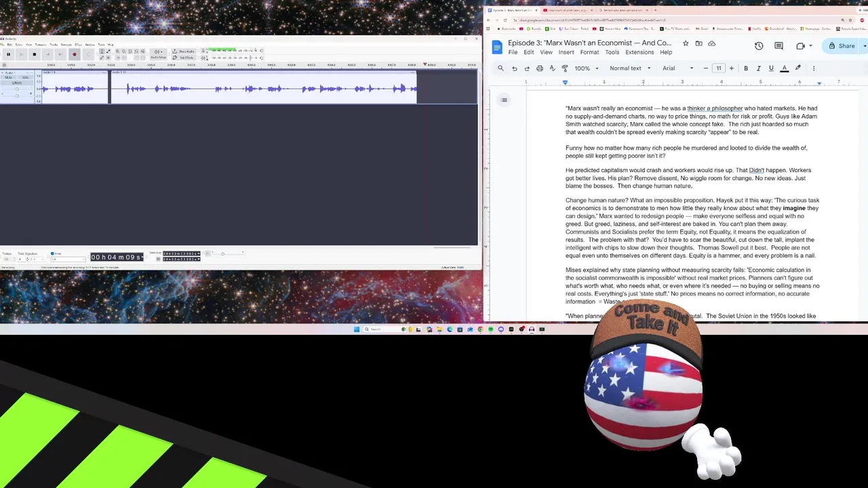Open the text color picker in Docs
868x488 pixels.
point(785,68)
